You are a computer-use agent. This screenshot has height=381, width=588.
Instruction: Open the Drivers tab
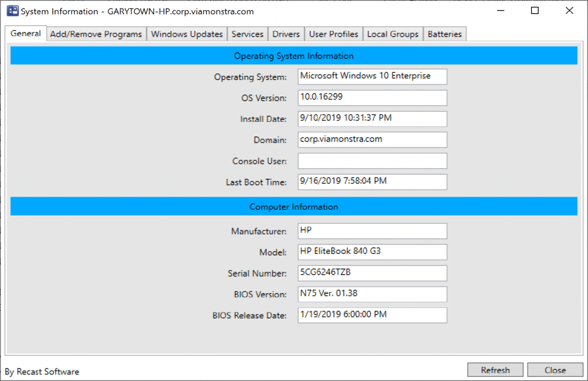coord(285,34)
